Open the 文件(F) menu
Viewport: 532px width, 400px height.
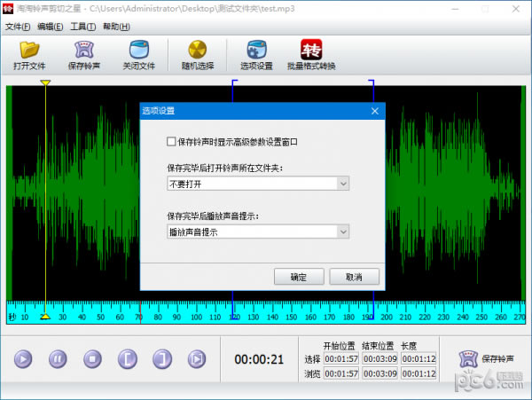tap(18, 27)
